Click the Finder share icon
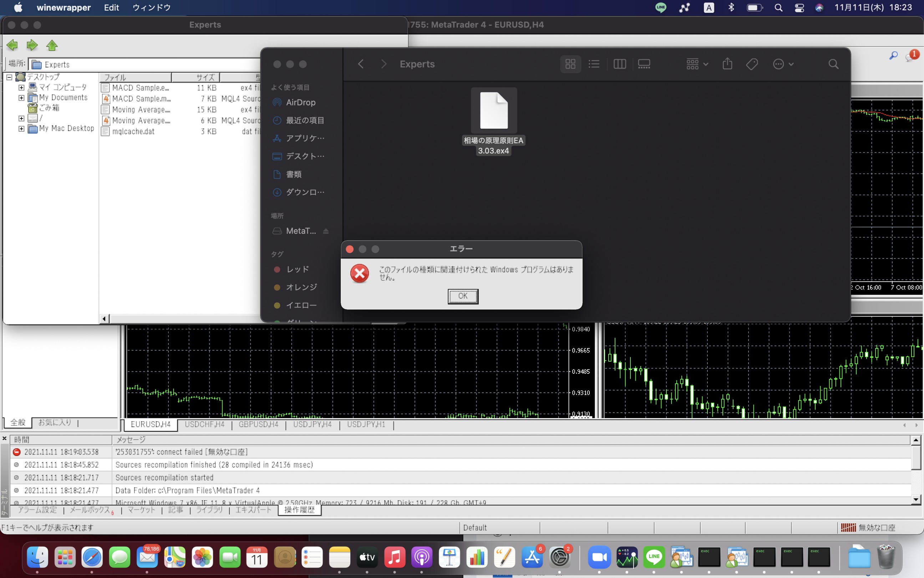Screen dimensions: 924x578 tap(727, 64)
